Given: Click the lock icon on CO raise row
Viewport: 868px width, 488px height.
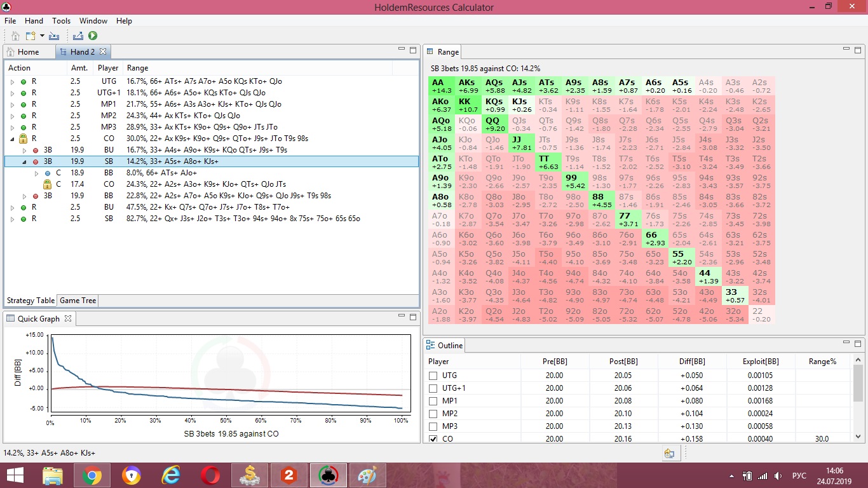Looking at the screenshot, I should click(x=23, y=139).
